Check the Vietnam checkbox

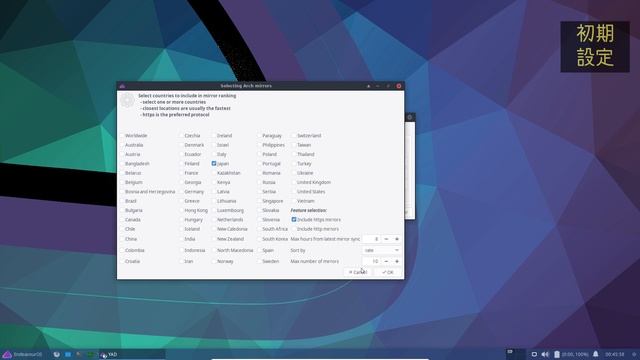tap(293, 201)
